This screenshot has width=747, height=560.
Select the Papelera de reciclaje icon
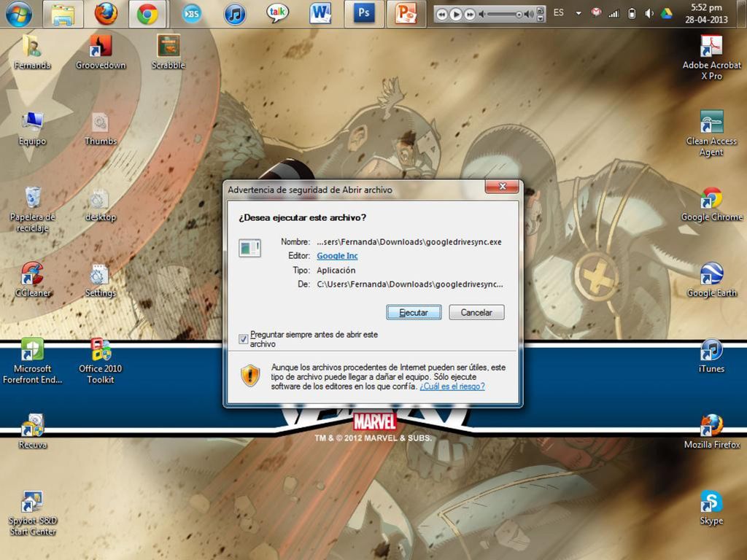(32, 209)
